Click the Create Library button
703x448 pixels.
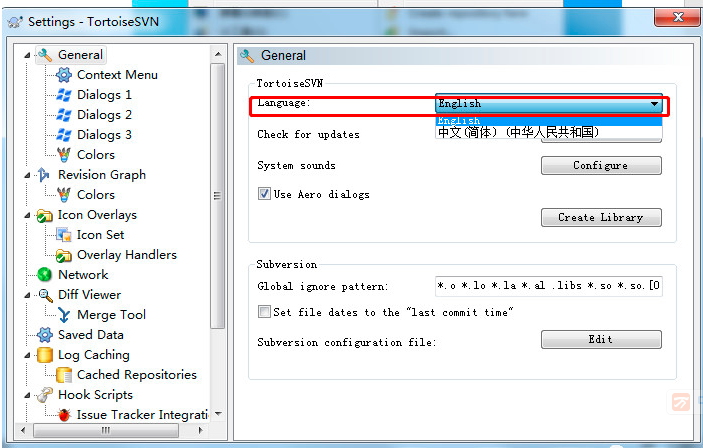click(601, 217)
